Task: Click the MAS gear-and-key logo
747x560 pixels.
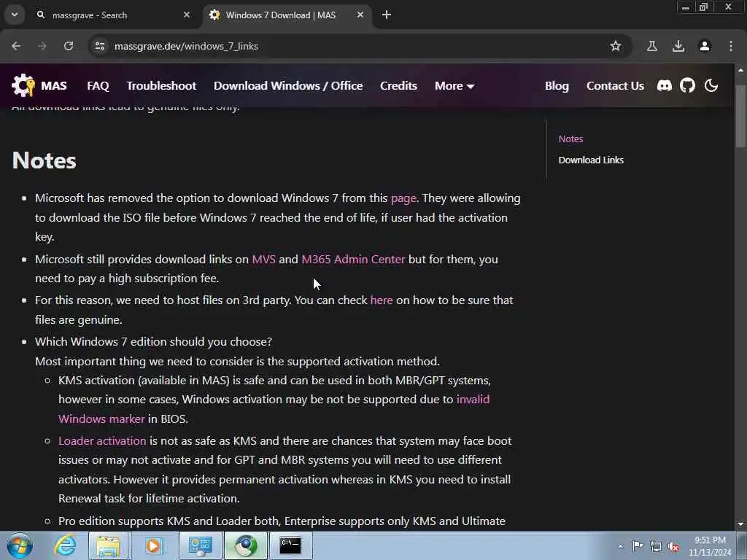Action: [23, 86]
